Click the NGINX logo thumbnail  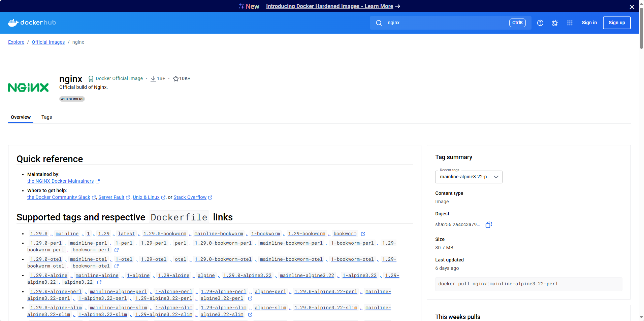[x=28, y=87]
